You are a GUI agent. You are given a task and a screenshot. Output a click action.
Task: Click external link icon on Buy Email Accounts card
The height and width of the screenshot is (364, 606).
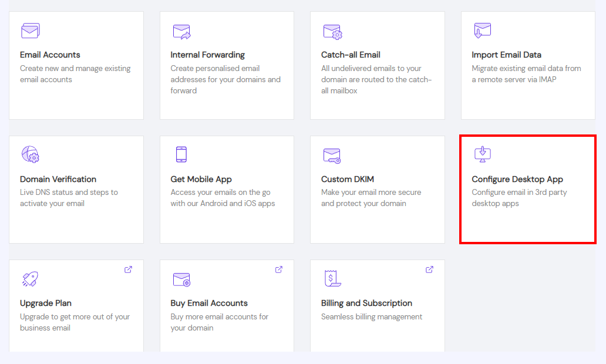click(x=279, y=269)
